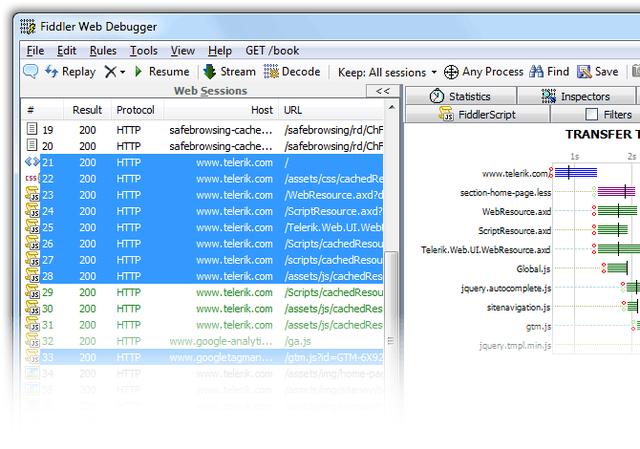This screenshot has width=640, height=449.
Task: Switch to the Inspectors tab
Action: (576, 96)
